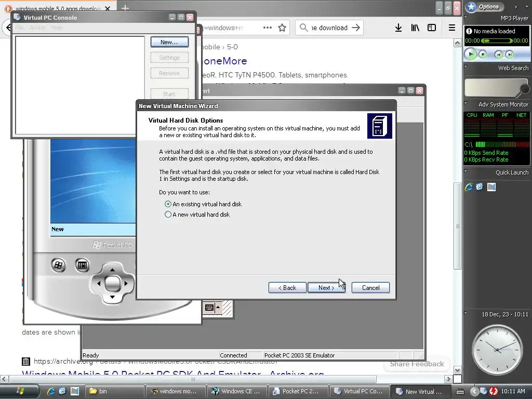Skip to previous track in MP3 Player
The height and width of the screenshot is (399, 532).
[x=498, y=54]
